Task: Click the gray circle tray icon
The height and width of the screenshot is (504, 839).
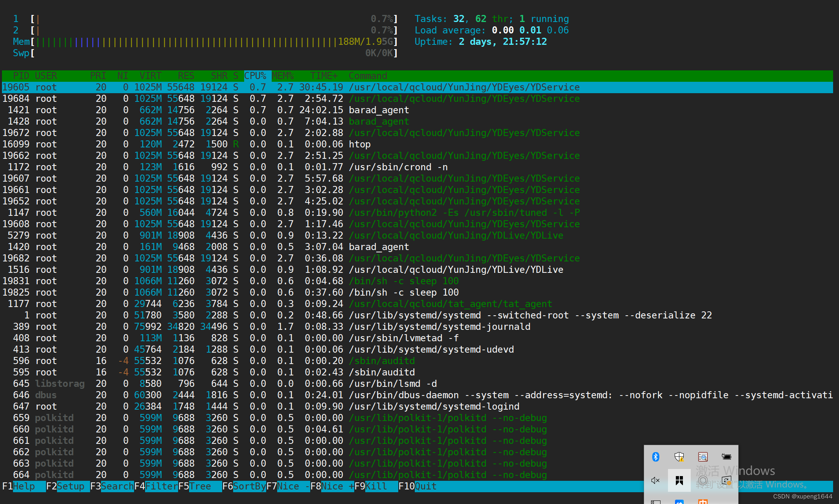Action: tap(703, 480)
